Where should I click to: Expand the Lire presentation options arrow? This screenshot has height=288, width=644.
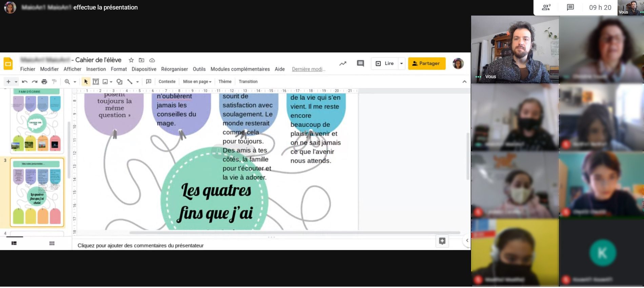pos(401,63)
